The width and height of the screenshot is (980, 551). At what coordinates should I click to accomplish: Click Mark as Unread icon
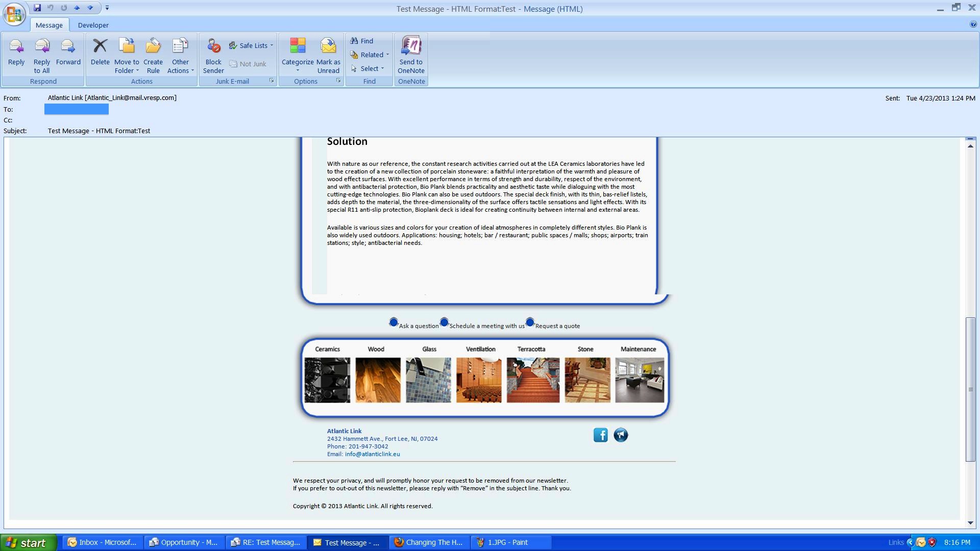point(328,47)
